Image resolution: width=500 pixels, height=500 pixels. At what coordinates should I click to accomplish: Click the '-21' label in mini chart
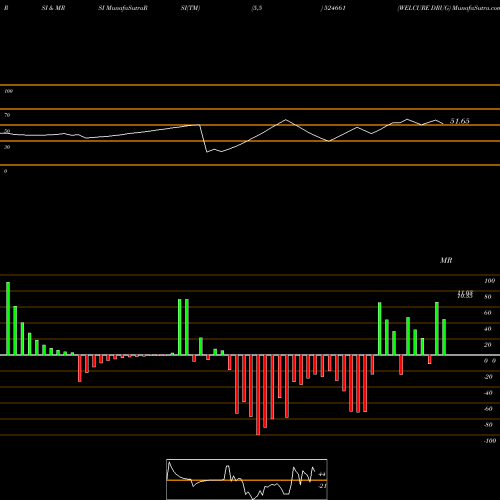click(x=322, y=486)
